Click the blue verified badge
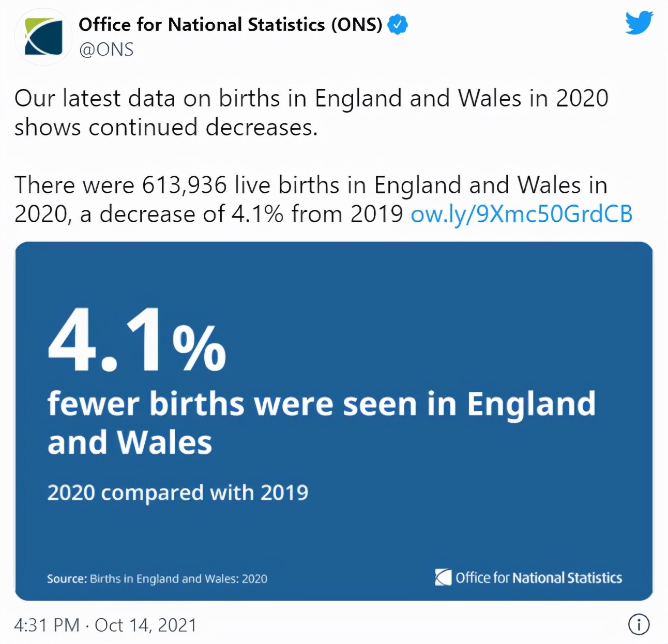Image resolution: width=668 pixels, height=644 pixels. (x=398, y=24)
